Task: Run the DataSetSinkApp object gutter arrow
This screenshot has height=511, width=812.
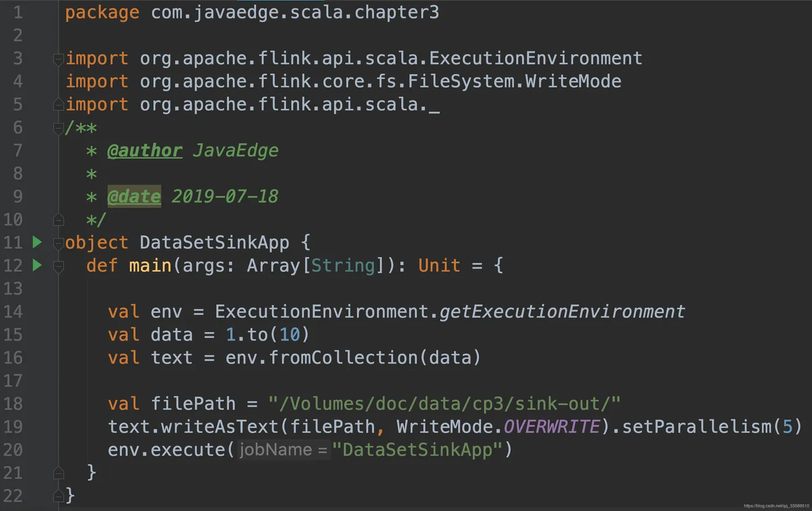Action: (37, 242)
